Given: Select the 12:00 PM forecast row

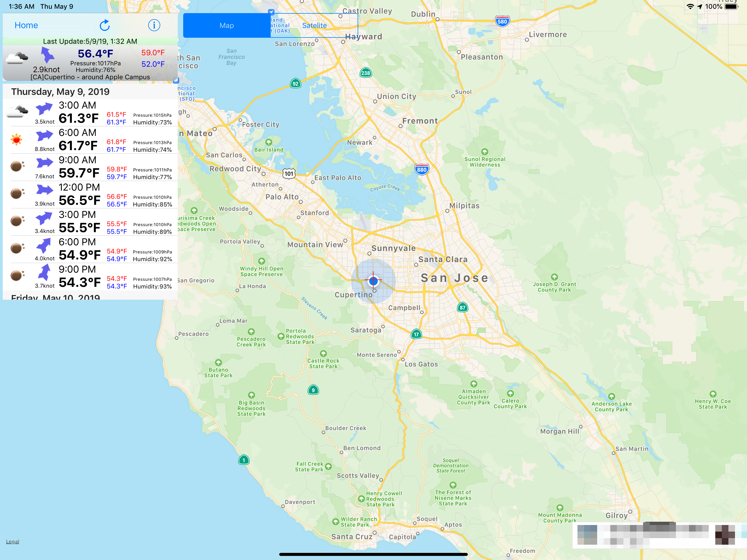Looking at the screenshot, I should pos(90,195).
